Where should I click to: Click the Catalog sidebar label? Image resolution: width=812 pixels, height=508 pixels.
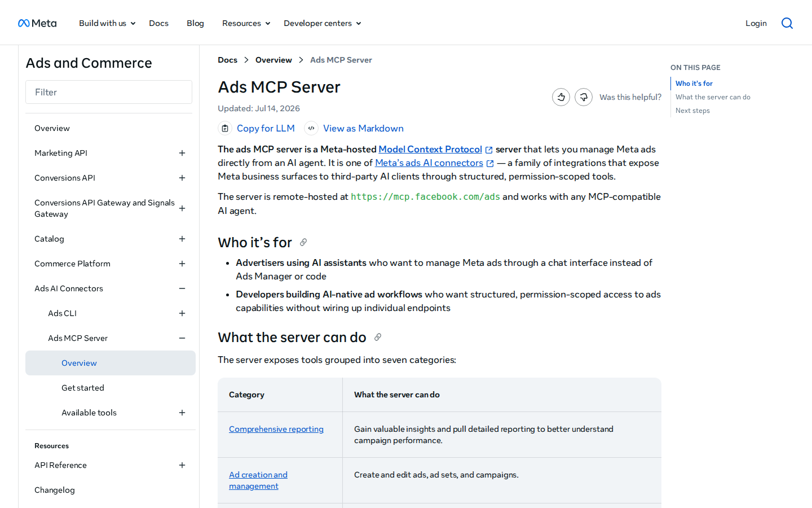click(x=49, y=239)
